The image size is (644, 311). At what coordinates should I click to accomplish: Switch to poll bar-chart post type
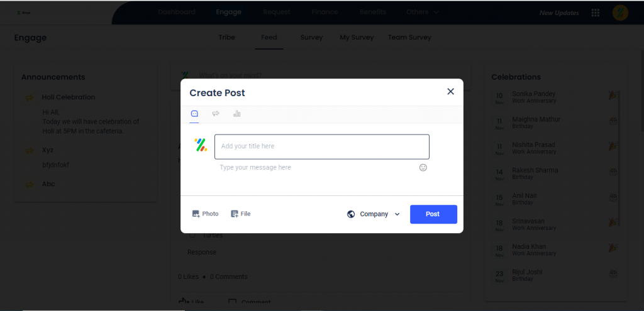pos(237,114)
